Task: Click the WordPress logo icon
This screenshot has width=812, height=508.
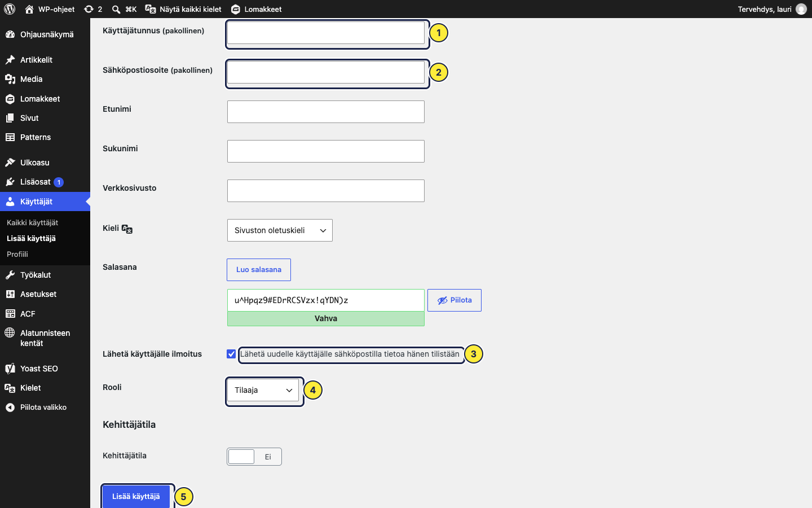Action: [10, 9]
